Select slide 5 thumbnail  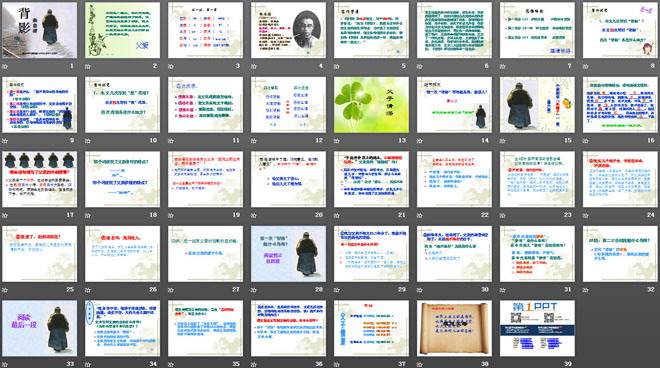371,30
